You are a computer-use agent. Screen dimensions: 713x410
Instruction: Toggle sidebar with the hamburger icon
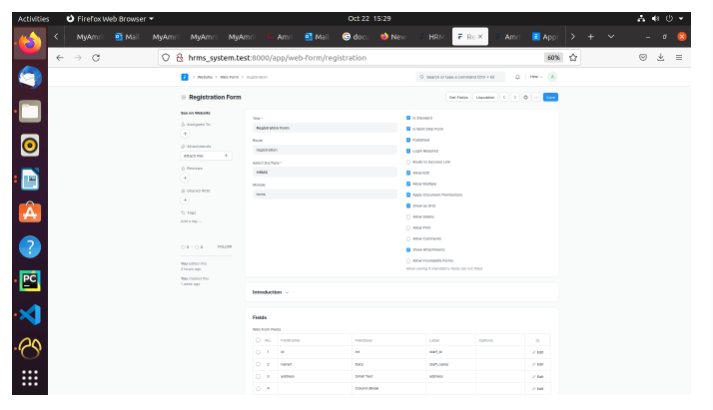[x=183, y=97]
